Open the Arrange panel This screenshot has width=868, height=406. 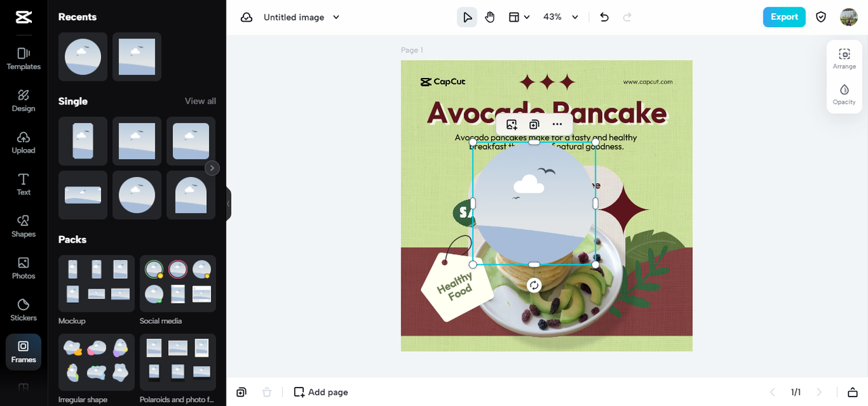click(844, 59)
